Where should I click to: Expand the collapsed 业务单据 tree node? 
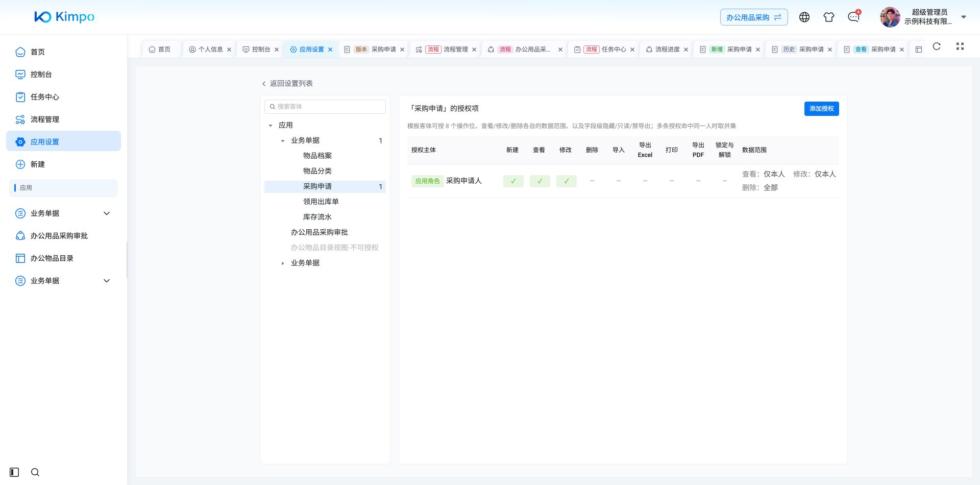coord(283,263)
